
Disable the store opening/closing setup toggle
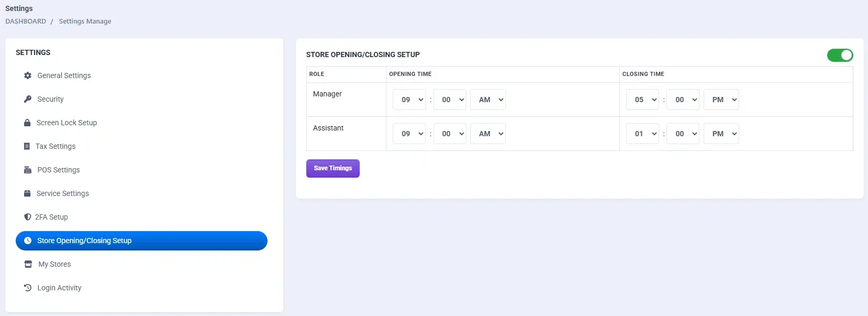pos(840,55)
